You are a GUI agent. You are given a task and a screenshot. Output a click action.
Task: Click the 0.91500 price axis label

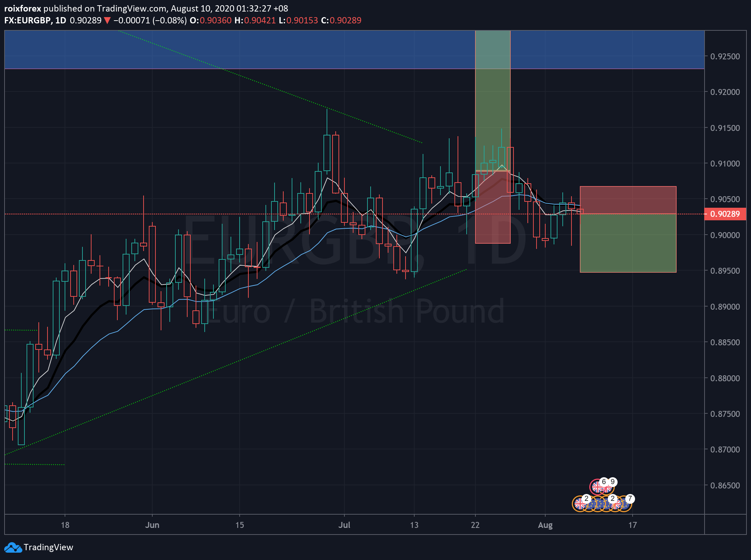pos(725,128)
